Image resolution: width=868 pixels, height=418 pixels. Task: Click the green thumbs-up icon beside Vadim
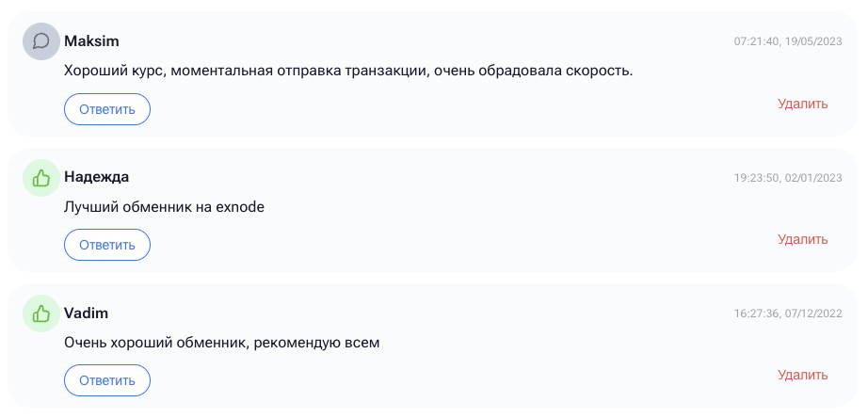pyautogui.click(x=41, y=313)
